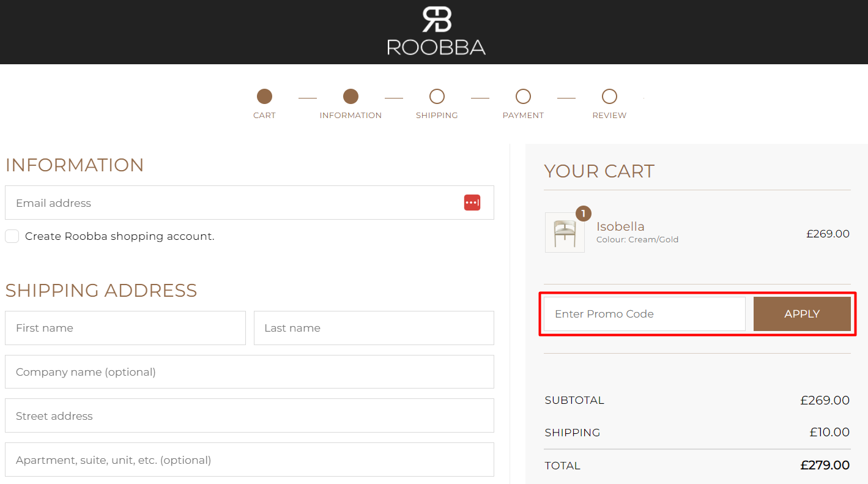Viewport: 868px width, 484px height.
Task: Click the Isobella price £269.00
Action: [x=828, y=233]
